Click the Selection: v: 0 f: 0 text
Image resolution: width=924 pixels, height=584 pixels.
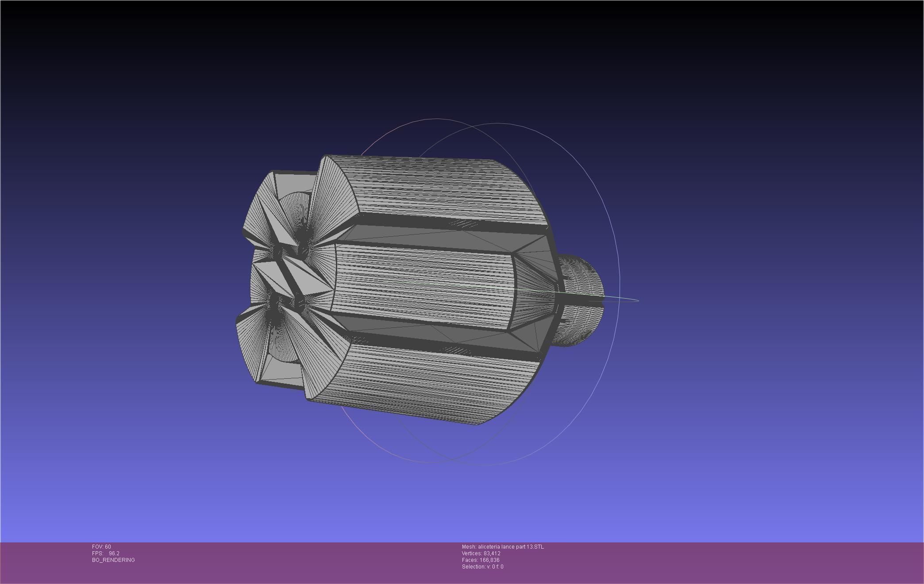coord(482,567)
